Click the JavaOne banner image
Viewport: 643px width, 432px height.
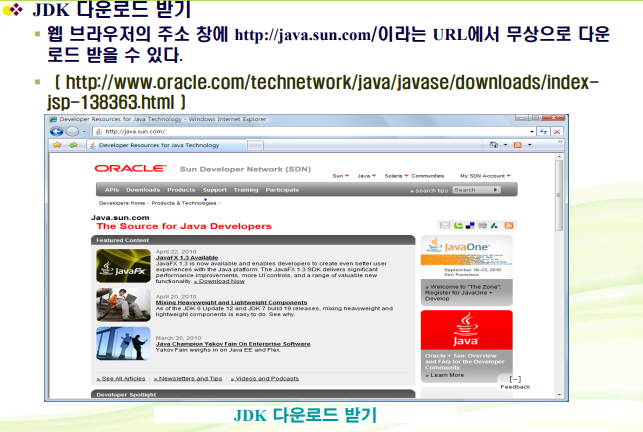pyautogui.click(x=467, y=257)
